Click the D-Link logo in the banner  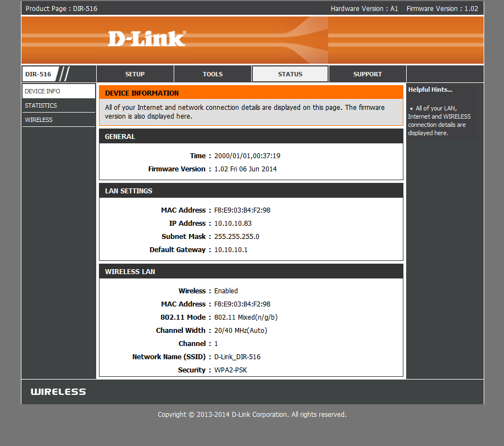point(147,39)
